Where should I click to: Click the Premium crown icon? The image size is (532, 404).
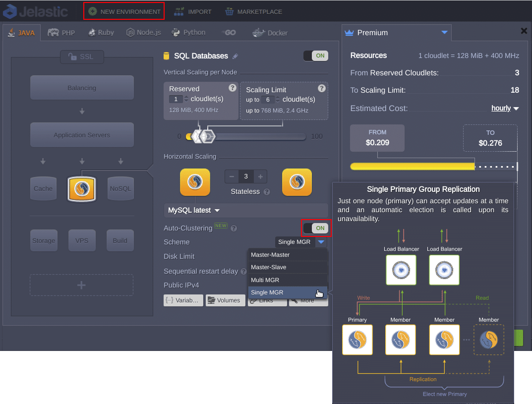(349, 33)
